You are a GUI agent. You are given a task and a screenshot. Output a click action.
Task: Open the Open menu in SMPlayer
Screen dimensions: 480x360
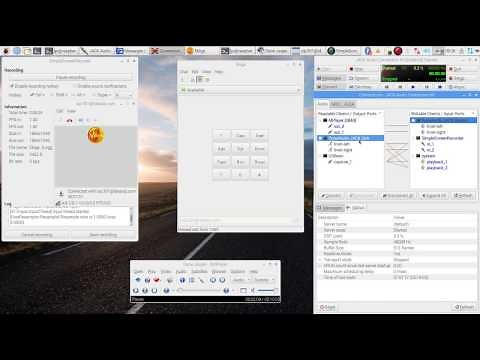point(138,272)
